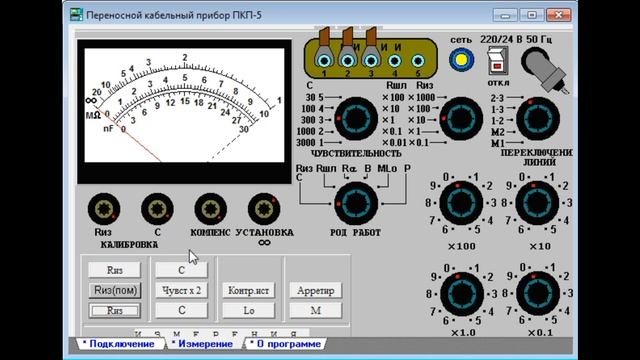Turn the ×1.0 decade knob
This screenshot has height=360, width=640.
[x=462, y=294]
